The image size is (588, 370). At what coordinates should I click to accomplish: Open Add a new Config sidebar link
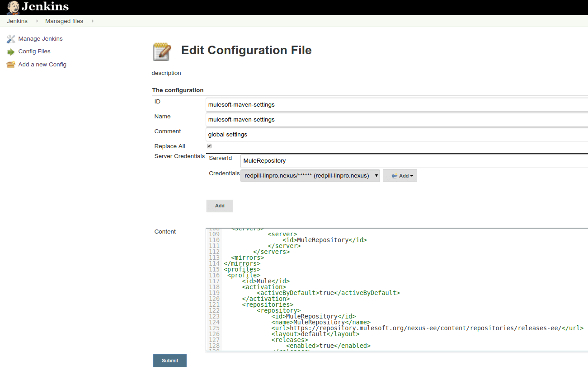pos(42,65)
